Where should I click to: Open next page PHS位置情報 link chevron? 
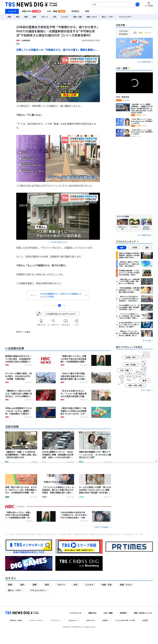point(86,295)
